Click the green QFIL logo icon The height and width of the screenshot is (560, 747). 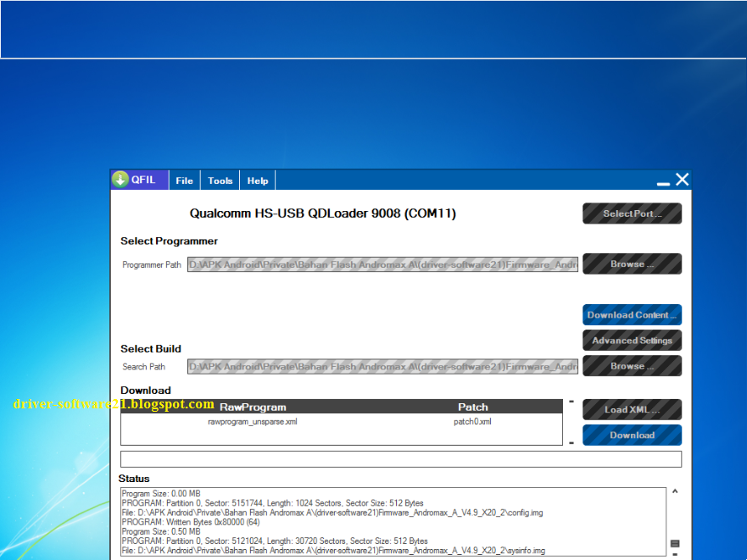(120, 179)
